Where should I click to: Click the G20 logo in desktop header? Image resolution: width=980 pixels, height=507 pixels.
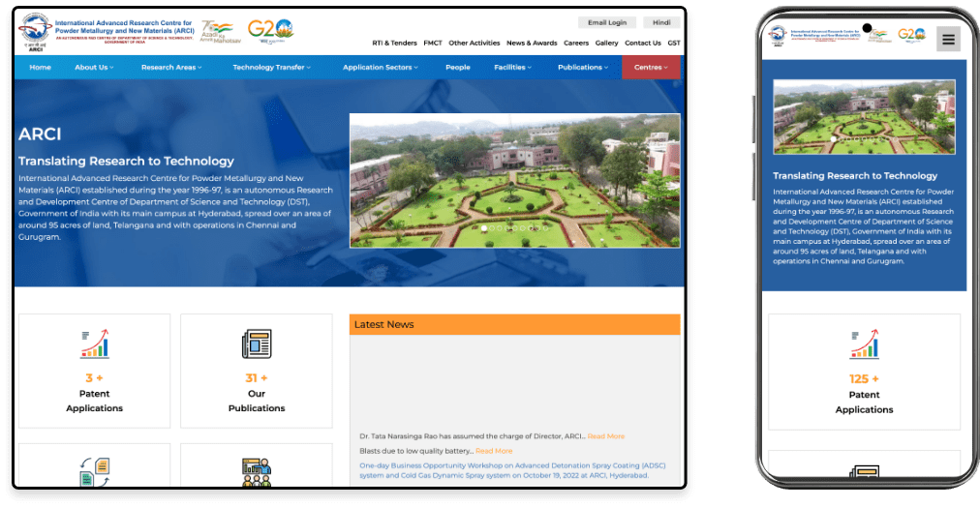pos(270,31)
